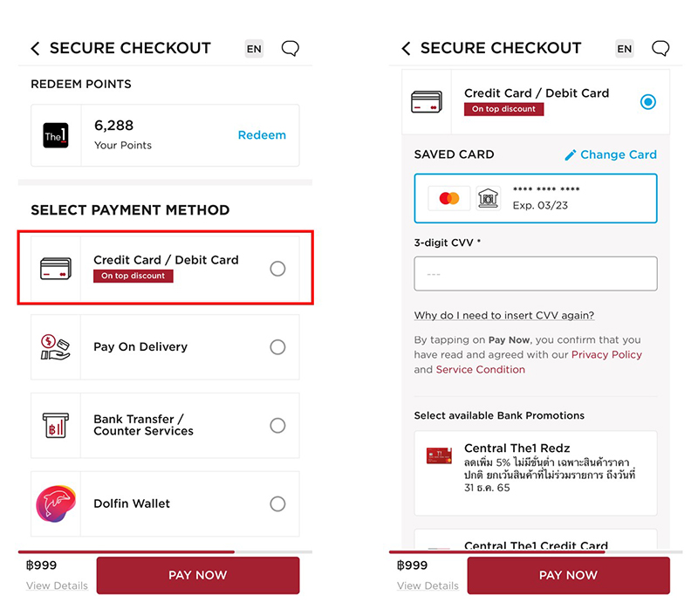Screen dimensions: 698x616
Task: Switch language with left EN button
Action: 254,49
